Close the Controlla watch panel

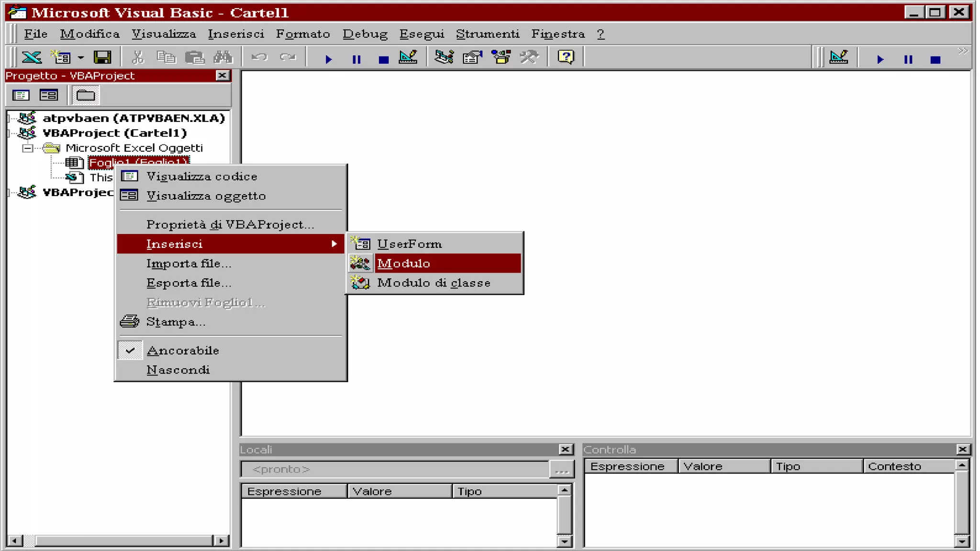point(963,449)
